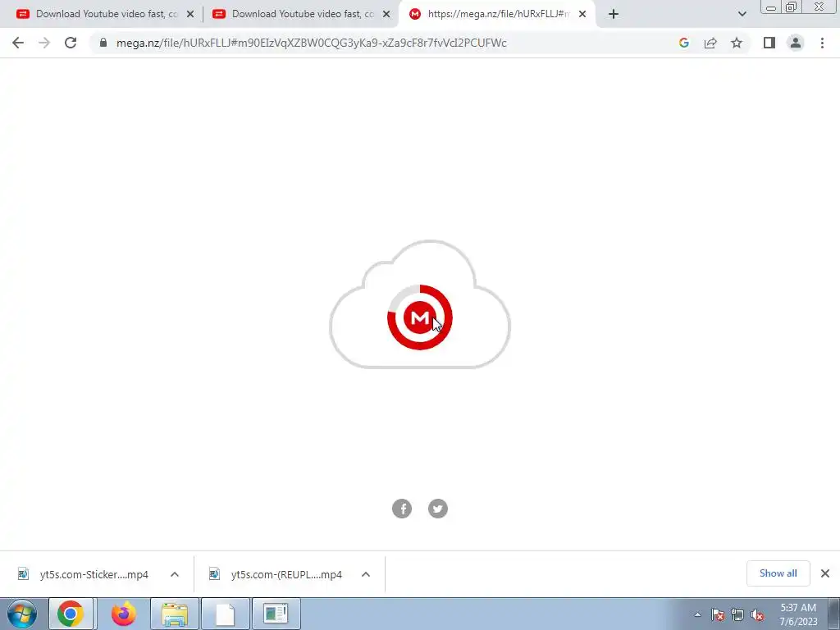
Task: Show hidden system tray icons
Action: tap(697, 614)
